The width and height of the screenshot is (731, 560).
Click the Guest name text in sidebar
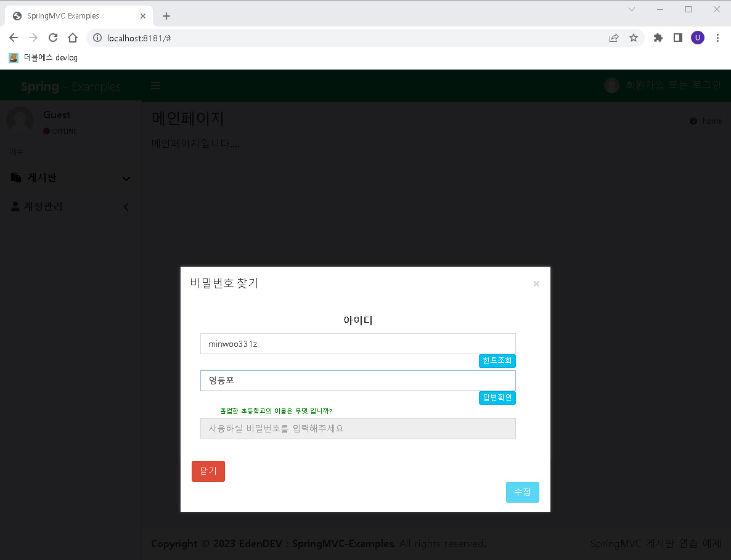(57, 115)
